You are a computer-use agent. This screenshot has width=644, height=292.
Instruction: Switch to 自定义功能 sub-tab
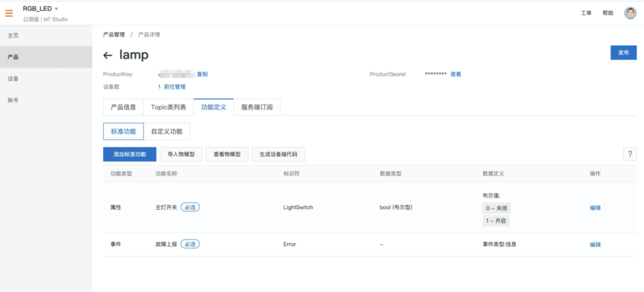pyautogui.click(x=167, y=132)
